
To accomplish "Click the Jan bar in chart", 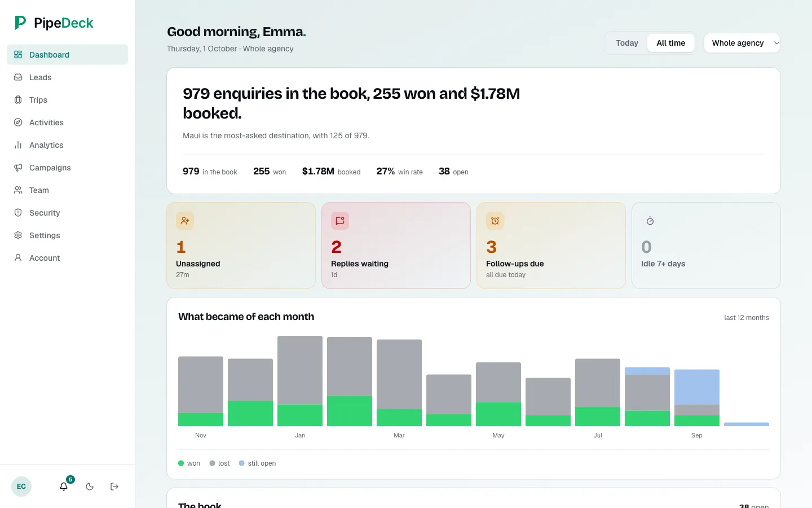I will click(x=300, y=381).
